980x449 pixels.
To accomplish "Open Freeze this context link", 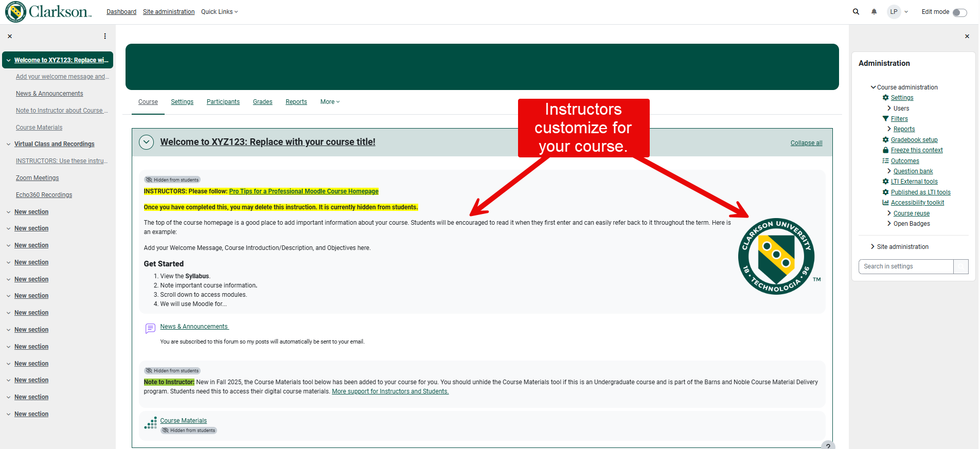I will coord(917,150).
